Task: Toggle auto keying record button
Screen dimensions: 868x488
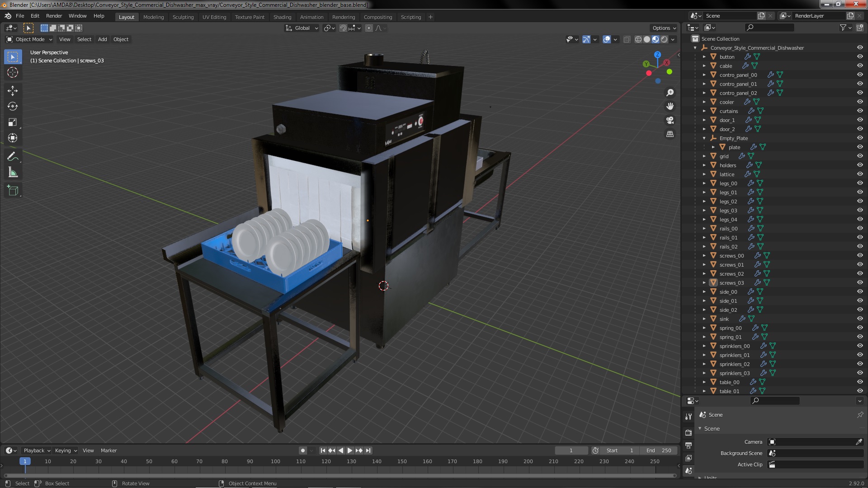Action: click(x=302, y=450)
